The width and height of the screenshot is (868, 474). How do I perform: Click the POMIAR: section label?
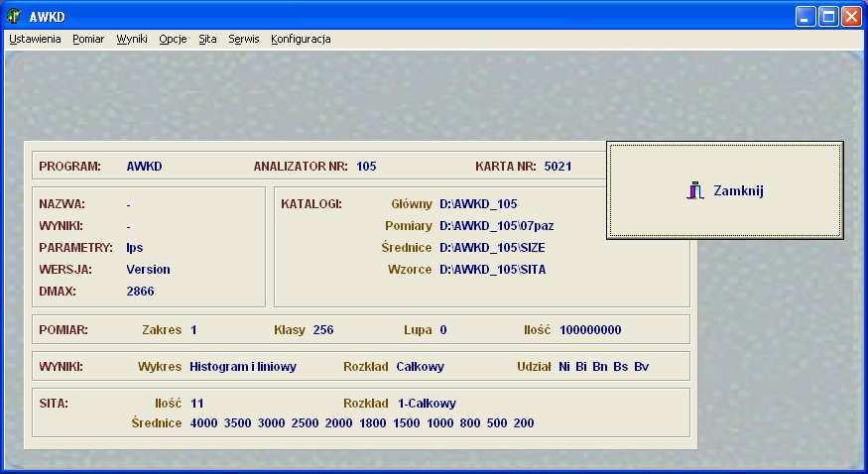[x=63, y=330]
